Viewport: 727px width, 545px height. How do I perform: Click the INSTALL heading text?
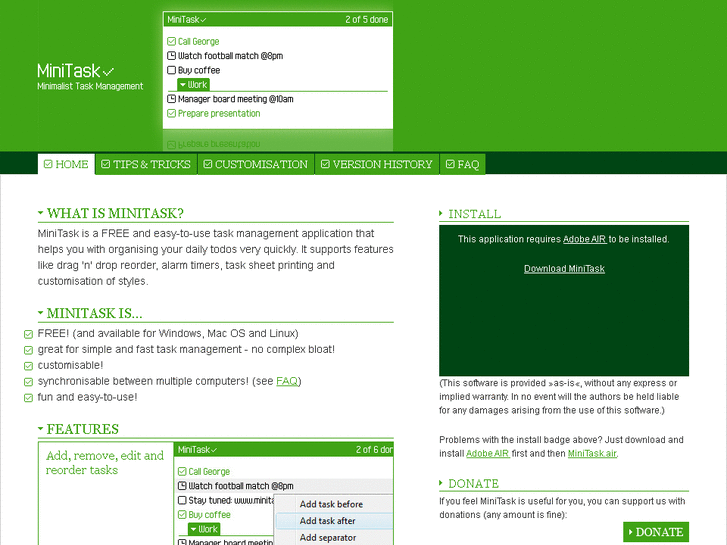point(475,214)
